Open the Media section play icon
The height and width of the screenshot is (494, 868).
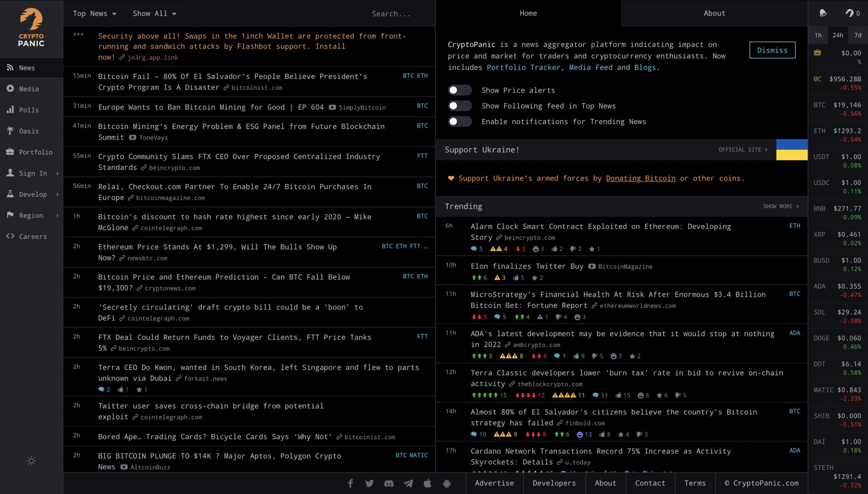click(10, 88)
